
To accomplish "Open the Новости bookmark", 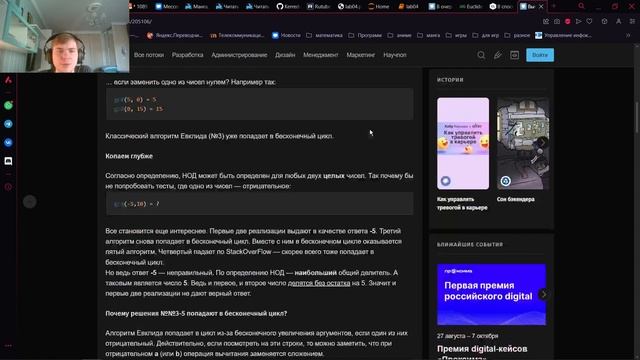I will point(286,36).
